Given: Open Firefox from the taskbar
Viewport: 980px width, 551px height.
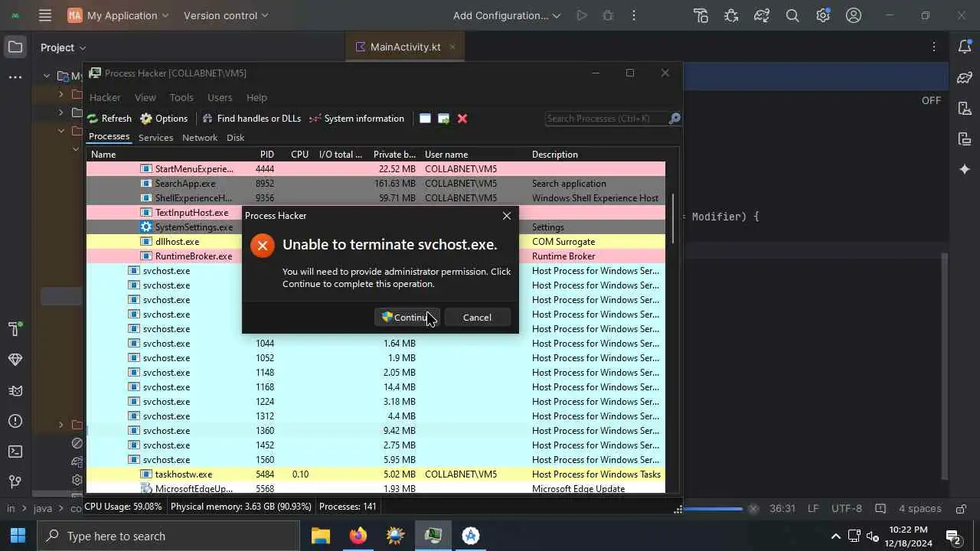Looking at the screenshot, I should pyautogui.click(x=358, y=536).
